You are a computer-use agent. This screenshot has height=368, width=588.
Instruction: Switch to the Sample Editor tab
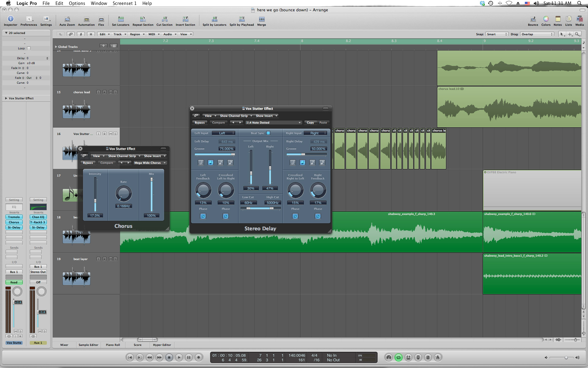tap(88, 345)
